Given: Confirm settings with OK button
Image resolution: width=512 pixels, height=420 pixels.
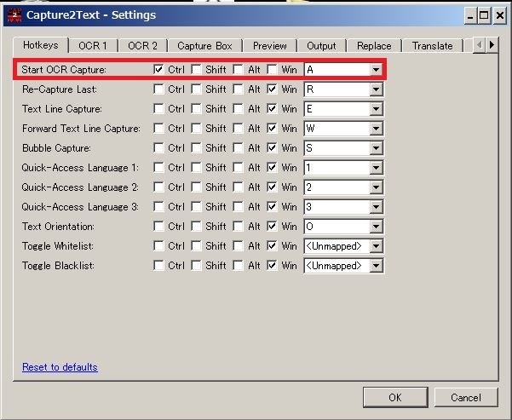Looking at the screenshot, I should click(395, 397).
